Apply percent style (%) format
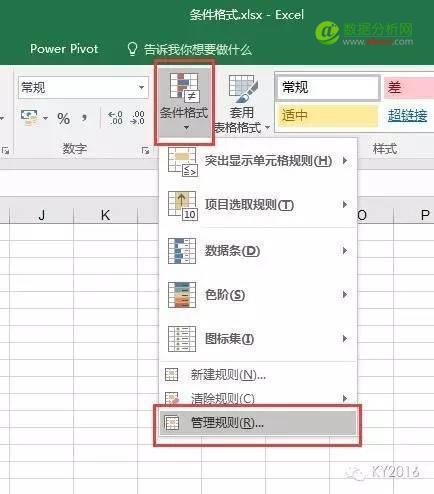 (63, 118)
